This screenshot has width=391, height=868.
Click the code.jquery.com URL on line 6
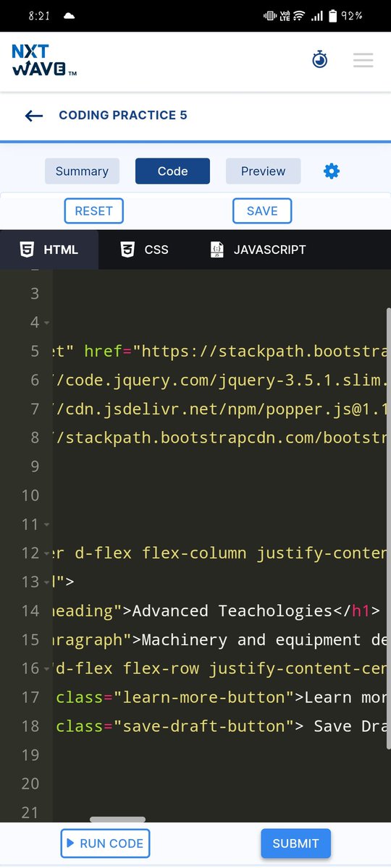[222, 380]
